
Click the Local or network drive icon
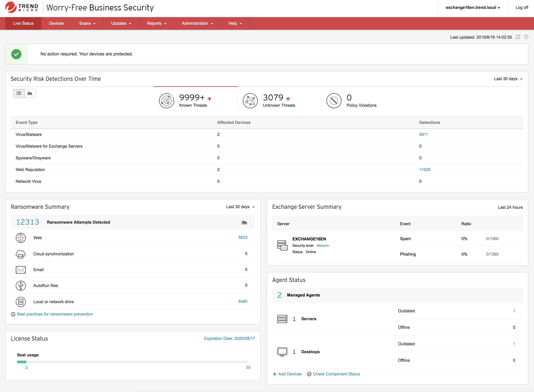[21, 302]
